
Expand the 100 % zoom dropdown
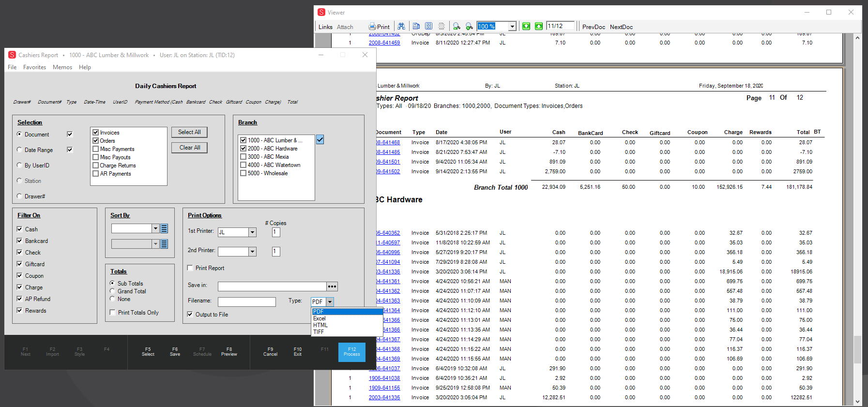click(512, 26)
